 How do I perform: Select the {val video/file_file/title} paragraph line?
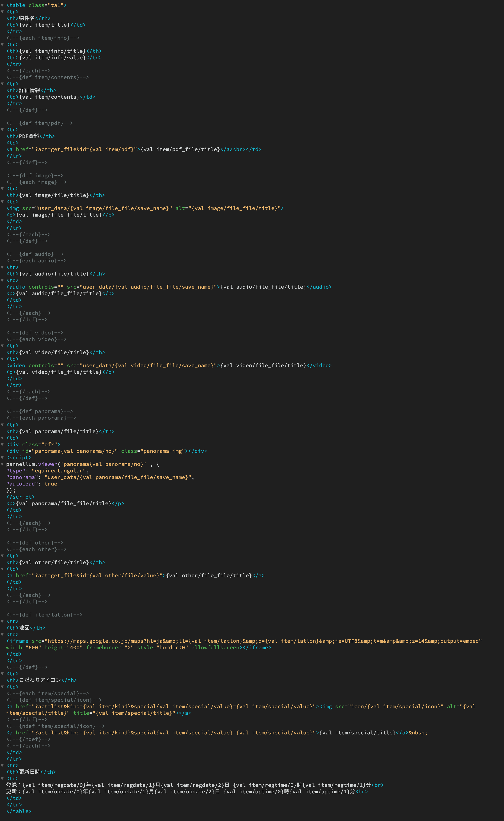point(60,372)
